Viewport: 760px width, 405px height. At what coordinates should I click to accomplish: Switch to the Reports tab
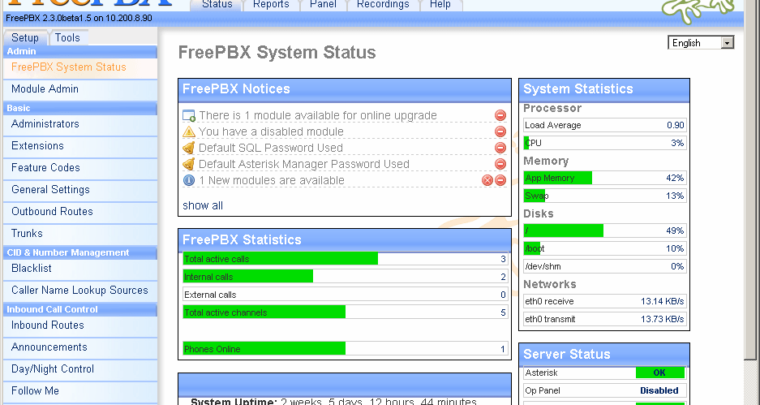pyautogui.click(x=271, y=5)
